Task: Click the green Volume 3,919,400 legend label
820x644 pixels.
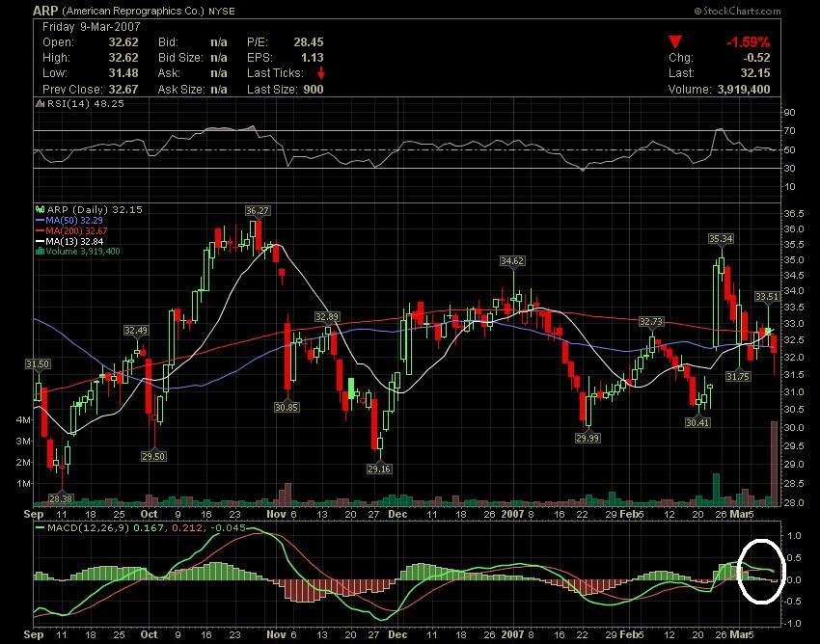Action: coord(83,252)
